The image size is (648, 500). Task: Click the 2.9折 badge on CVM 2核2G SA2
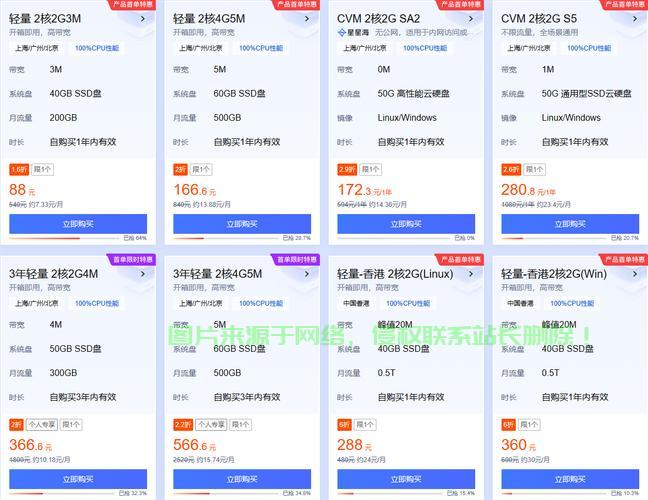347,169
